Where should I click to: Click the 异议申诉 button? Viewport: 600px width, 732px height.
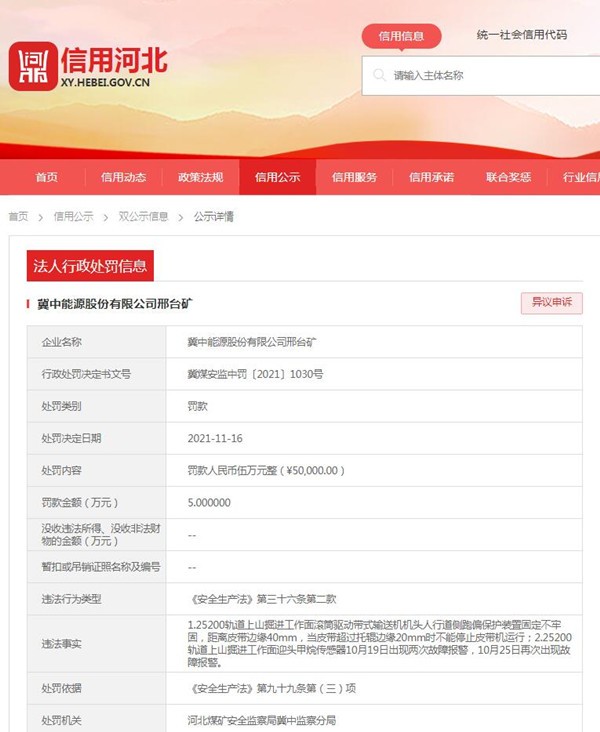(551, 303)
